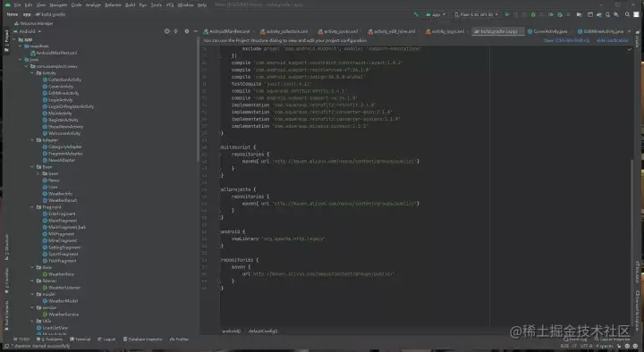
Task: Open the Problems tool window
Action: 49,339
